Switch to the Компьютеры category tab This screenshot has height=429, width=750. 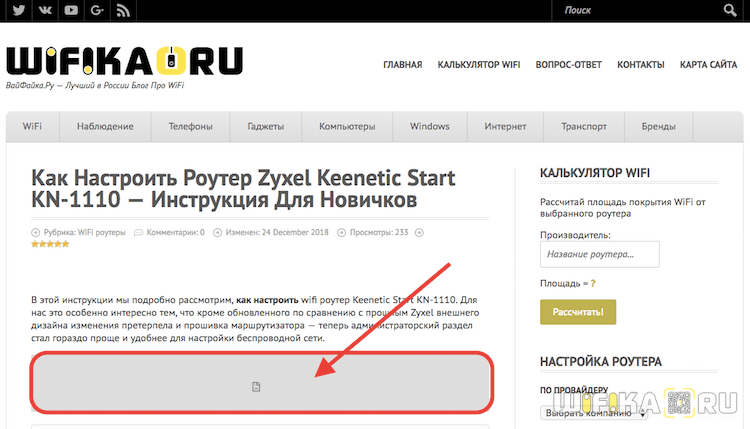[347, 126]
